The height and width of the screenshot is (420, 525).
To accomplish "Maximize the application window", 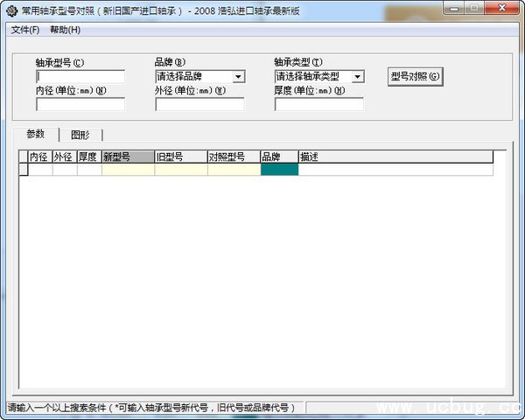I will [473, 8].
